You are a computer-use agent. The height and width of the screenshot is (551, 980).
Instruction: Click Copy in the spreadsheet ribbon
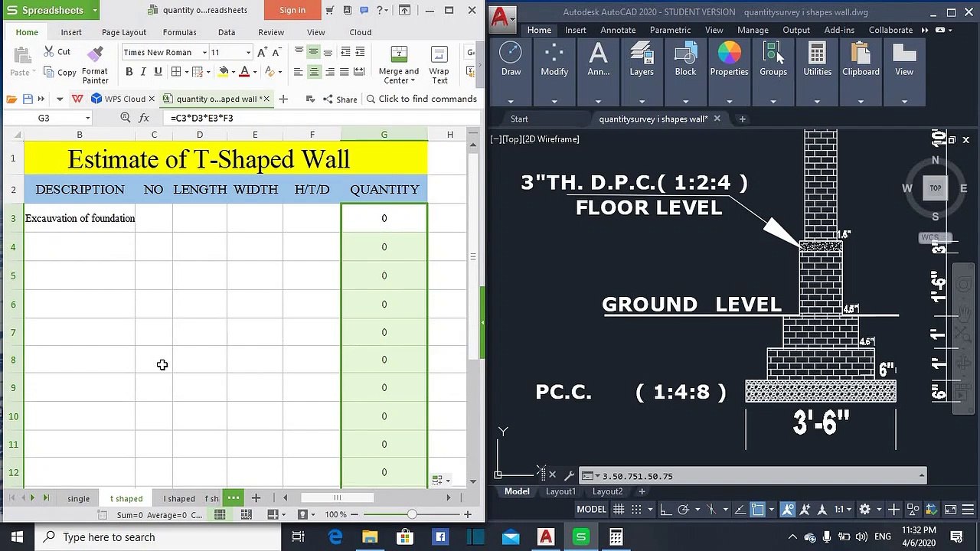(59, 73)
